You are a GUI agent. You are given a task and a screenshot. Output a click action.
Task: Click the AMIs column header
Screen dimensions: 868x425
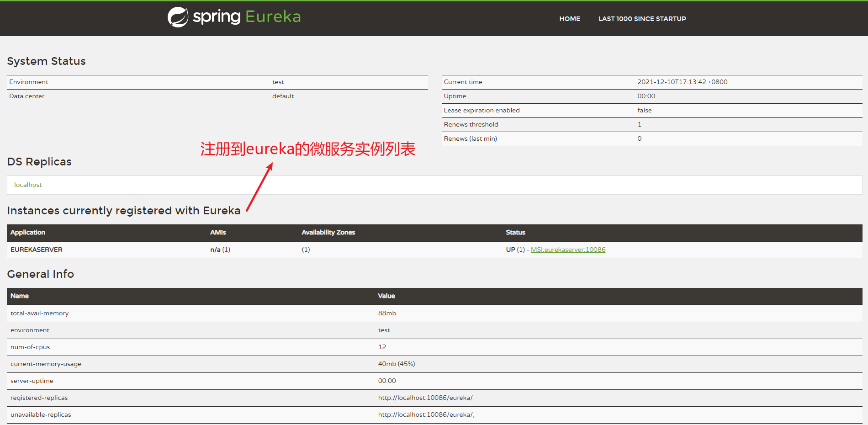[x=218, y=232]
